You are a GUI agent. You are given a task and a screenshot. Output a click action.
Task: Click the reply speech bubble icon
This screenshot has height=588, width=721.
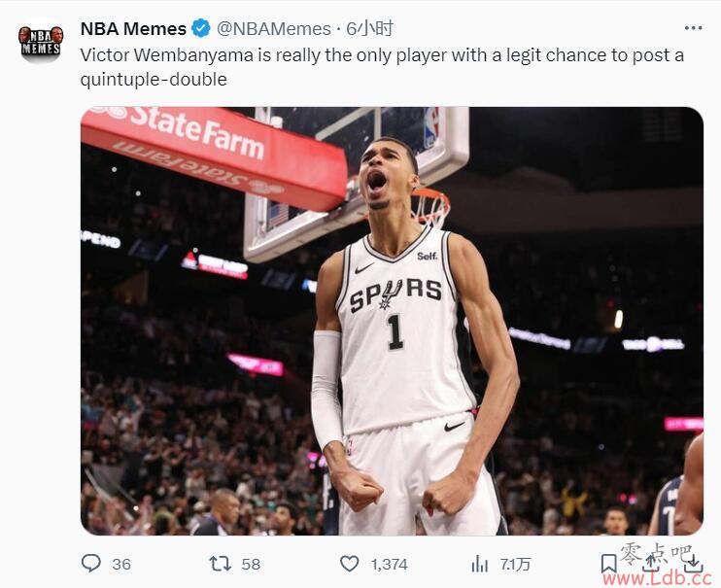[91, 563]
